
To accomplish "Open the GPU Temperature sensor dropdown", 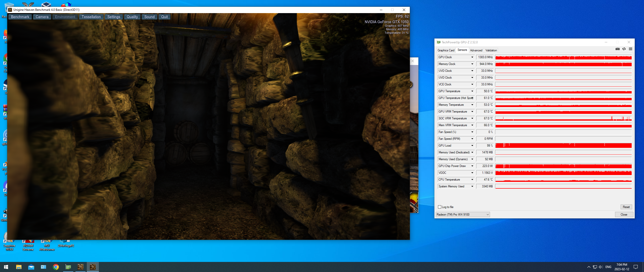I will point(472,91).
